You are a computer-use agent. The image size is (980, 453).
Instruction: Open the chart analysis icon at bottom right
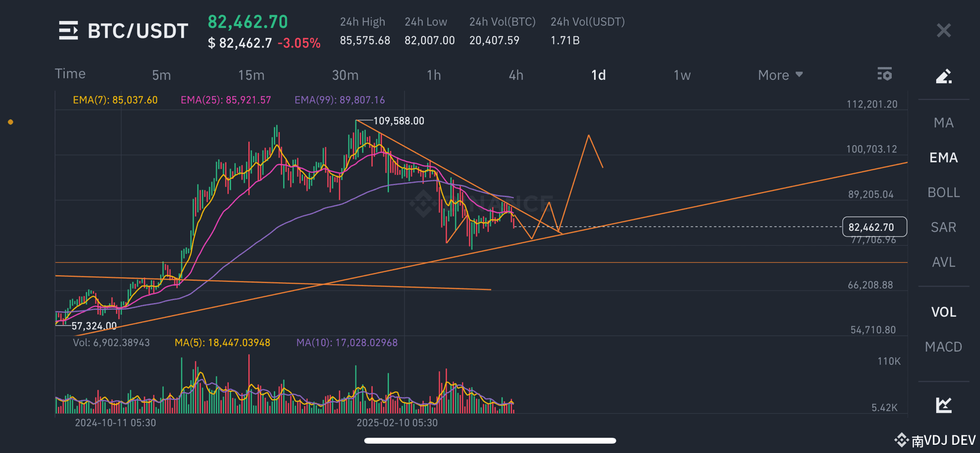click(x=943, y=405)
